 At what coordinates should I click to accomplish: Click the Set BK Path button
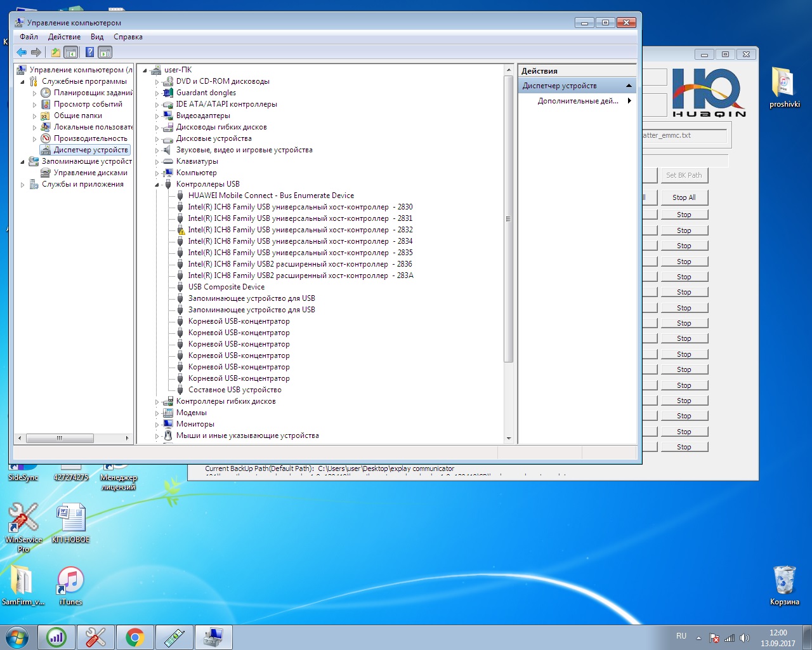683,175
